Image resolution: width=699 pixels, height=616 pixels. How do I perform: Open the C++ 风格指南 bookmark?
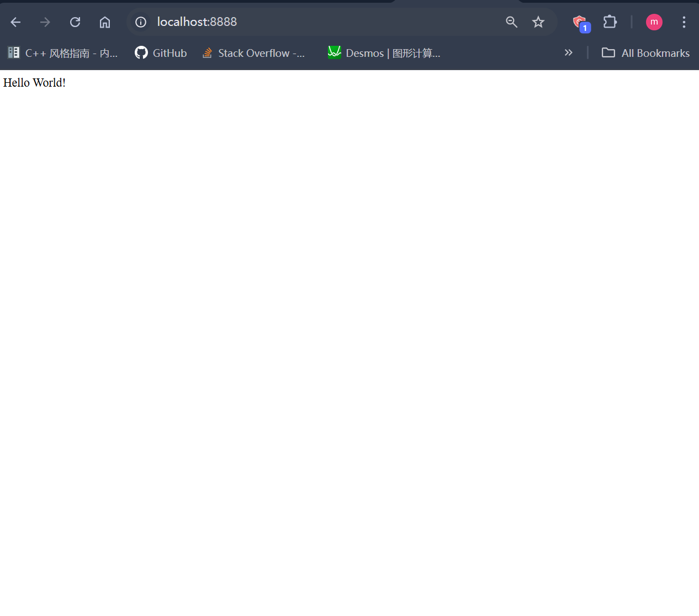click(x=63, y=52)
